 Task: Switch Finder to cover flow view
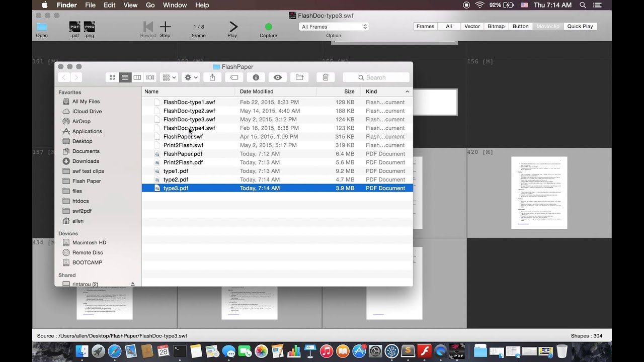click(150, 77)
